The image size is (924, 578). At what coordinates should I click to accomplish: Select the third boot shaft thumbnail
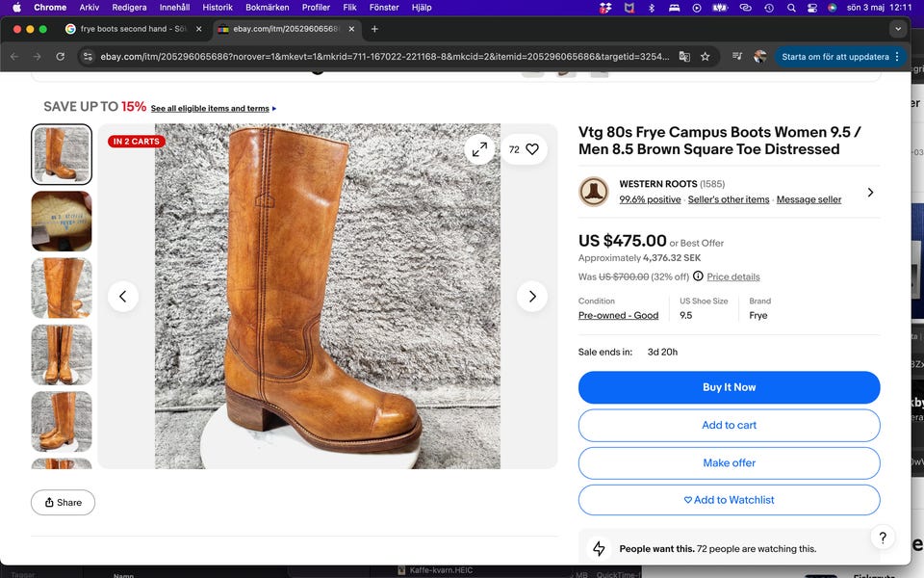pos(62,288)
